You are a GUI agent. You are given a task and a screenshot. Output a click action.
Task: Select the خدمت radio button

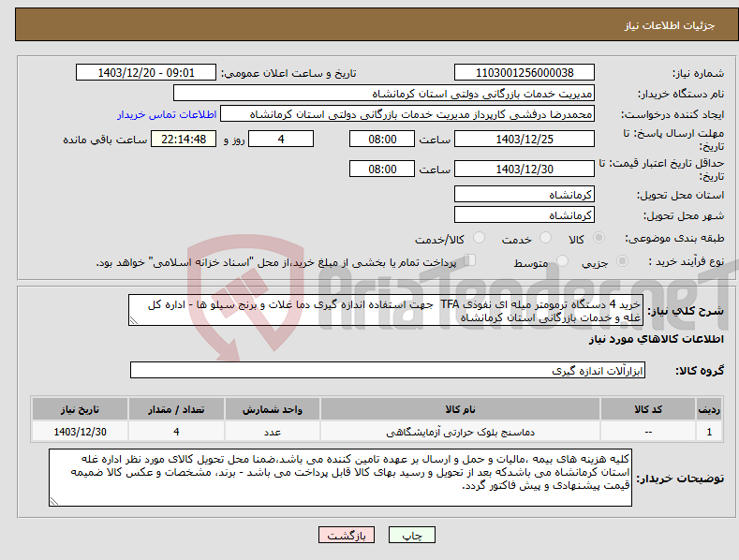545,238
